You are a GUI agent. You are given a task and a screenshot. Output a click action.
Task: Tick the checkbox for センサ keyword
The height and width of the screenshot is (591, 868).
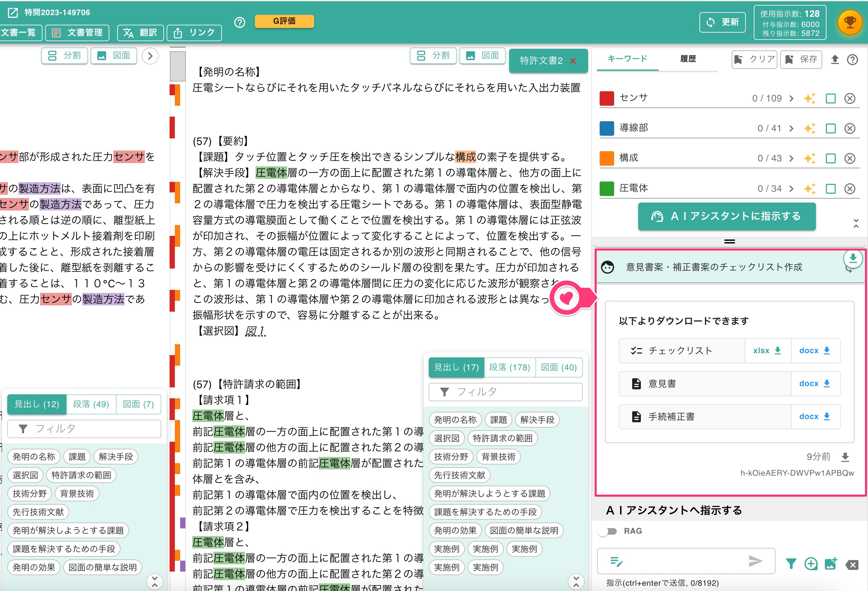pos(831,98)
